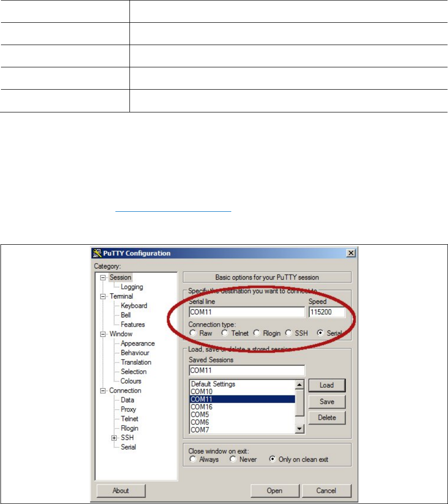Open the Translation settings category
This screenshot has width=448, height=504.
coord(136,362)
